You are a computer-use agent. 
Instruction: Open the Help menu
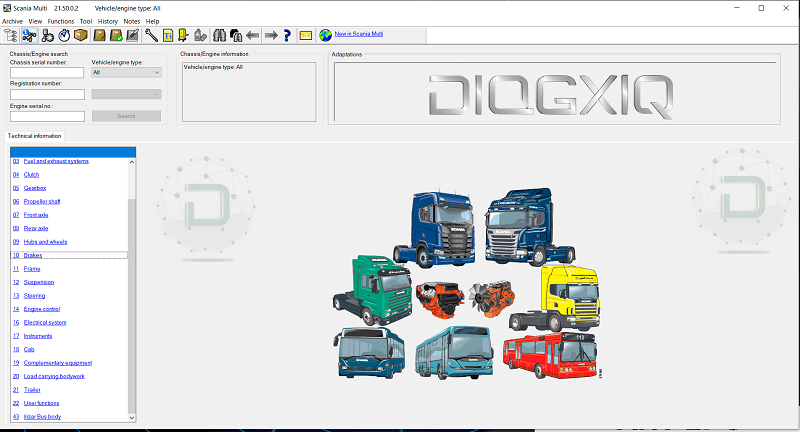click(153, 21)
